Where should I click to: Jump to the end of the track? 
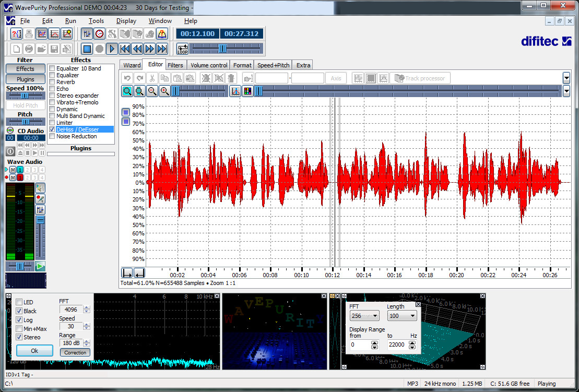162,49
